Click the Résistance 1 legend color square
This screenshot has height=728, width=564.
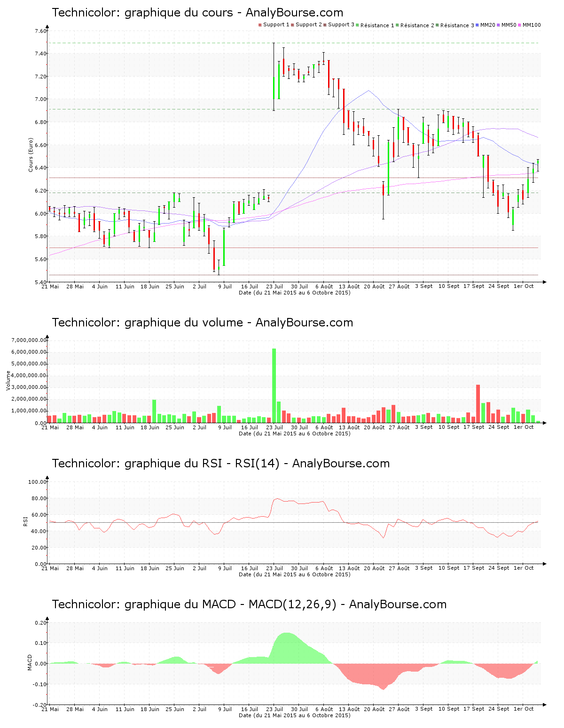coord(358,25)
